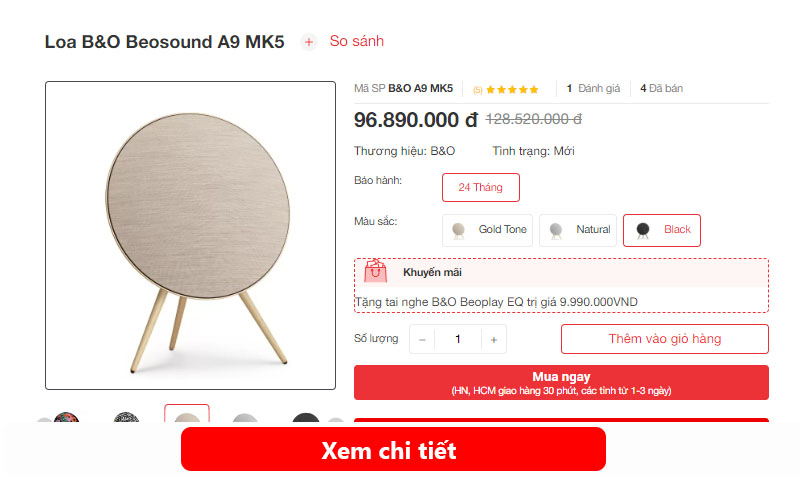Select the highlighted gold speaker thumbnail

pyautogui.click(x=187, y=414)
